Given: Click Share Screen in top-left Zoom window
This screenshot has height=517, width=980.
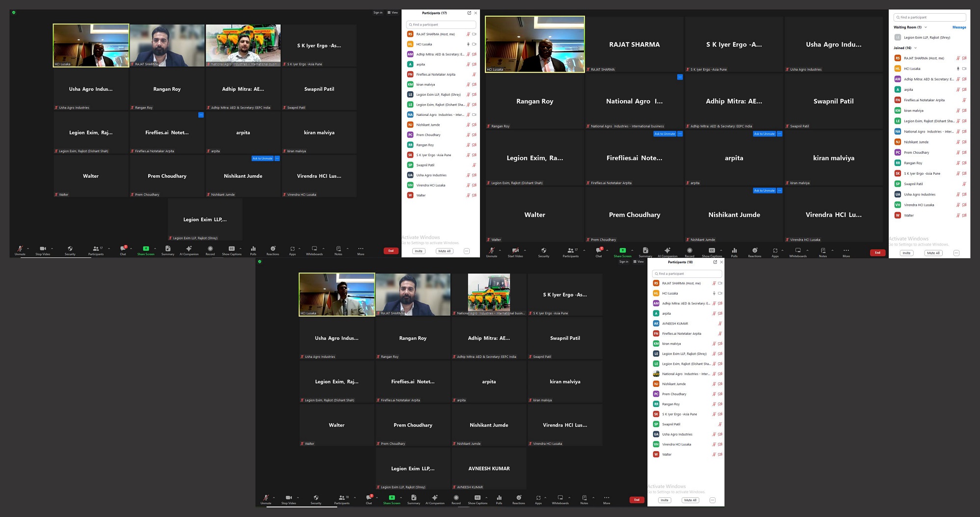Looking at the screenshot, I should [x=146, y=250].
